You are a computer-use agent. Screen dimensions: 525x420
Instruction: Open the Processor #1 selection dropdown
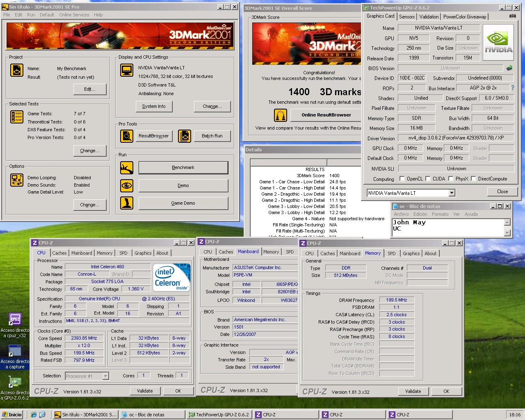(105, 376)
